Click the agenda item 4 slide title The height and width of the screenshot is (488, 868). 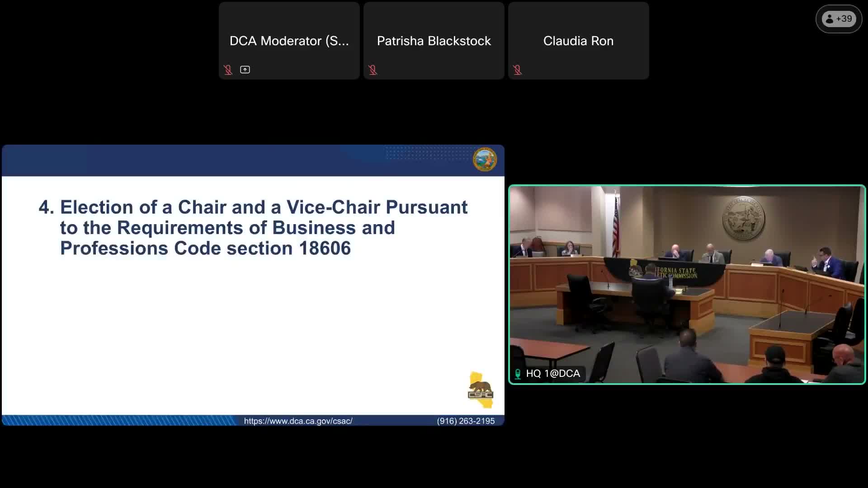tap(253, 227)
